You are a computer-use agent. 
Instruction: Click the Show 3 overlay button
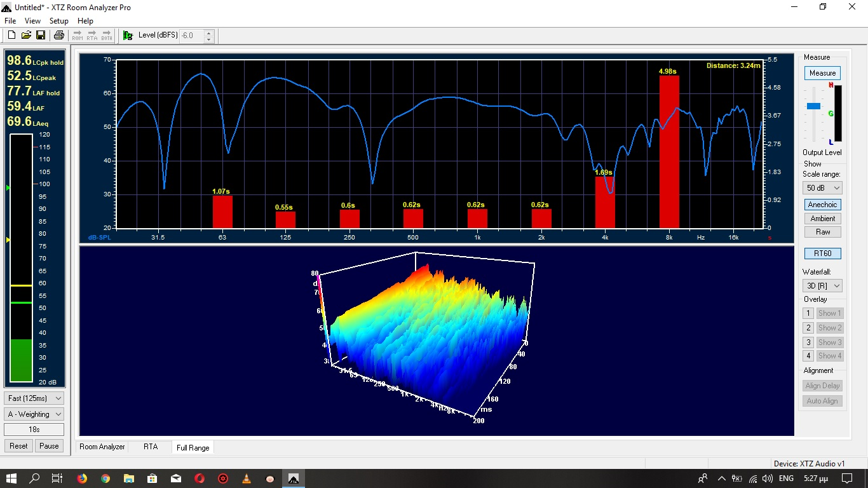(x=829, y=342)
